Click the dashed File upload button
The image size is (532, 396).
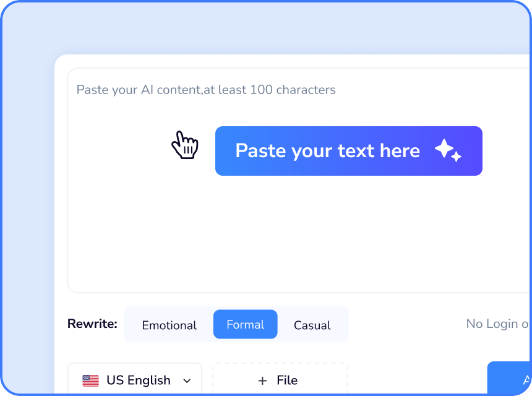[x=280, y=379]
